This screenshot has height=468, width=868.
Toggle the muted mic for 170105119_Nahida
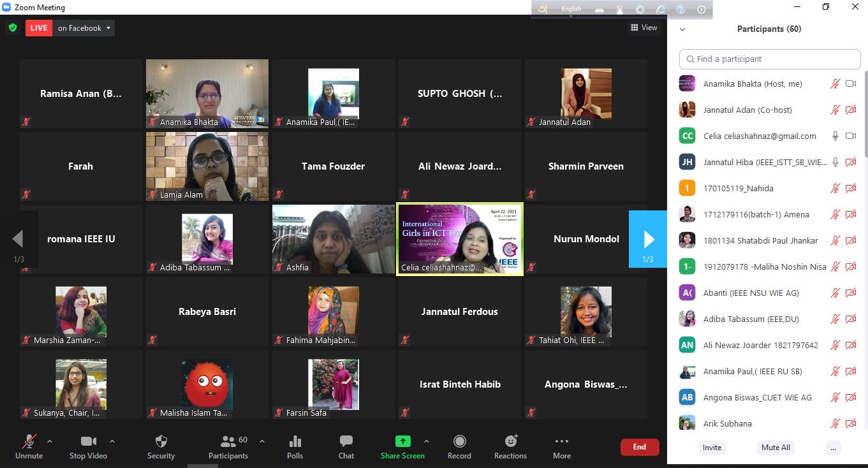tap(835, 188)
